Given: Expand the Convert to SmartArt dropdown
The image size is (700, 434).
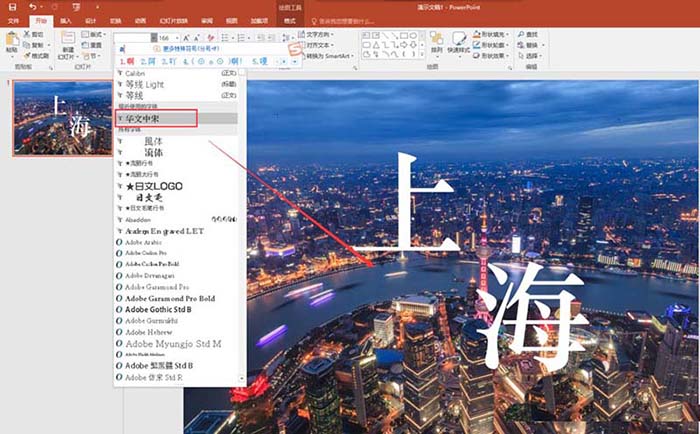Looking at the screenshot, I should click(x=352, y=56).
